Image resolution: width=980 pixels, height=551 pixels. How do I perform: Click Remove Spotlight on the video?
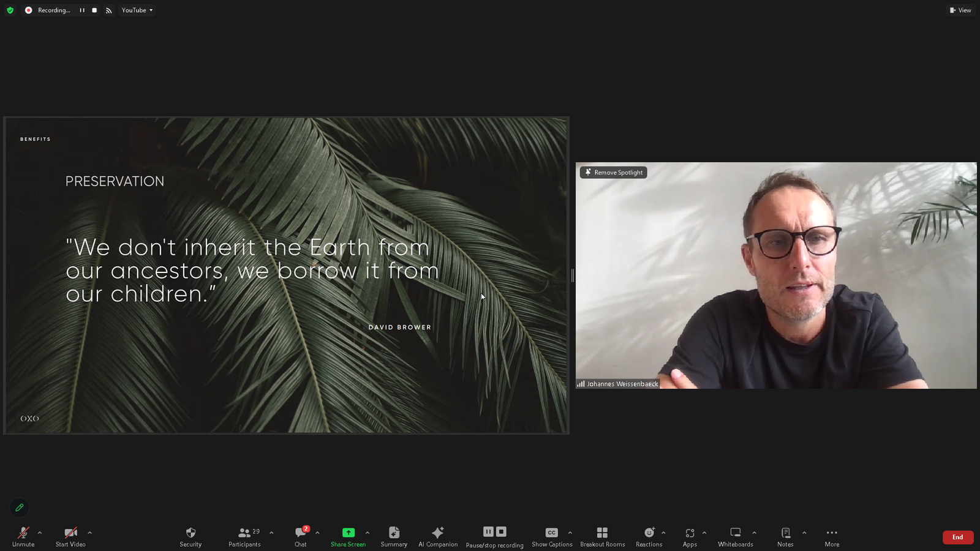(614, 173)
